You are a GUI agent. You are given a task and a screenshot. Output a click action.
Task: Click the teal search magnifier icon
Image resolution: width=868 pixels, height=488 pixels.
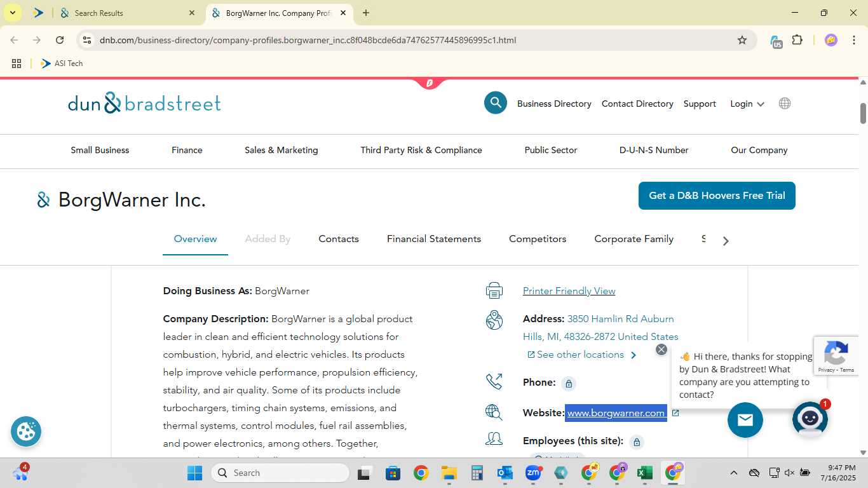pyautogui.click(x=496, y=103)
